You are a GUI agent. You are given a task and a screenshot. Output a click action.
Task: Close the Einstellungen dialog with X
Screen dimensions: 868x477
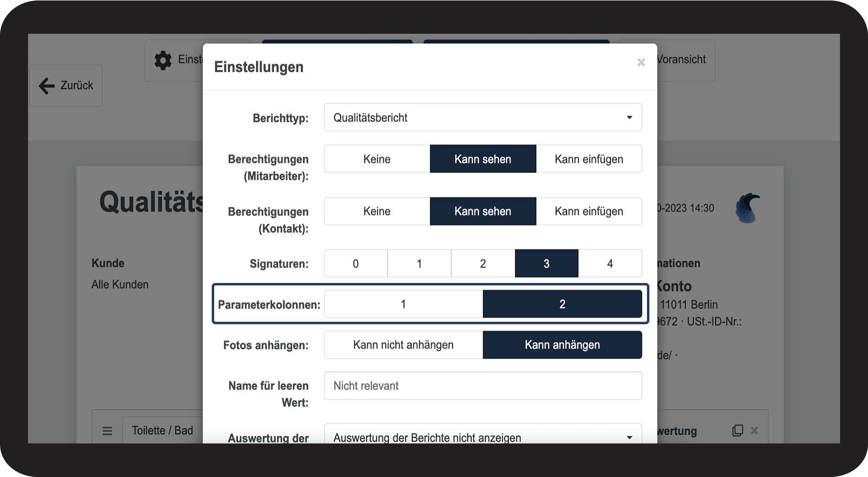641,62
